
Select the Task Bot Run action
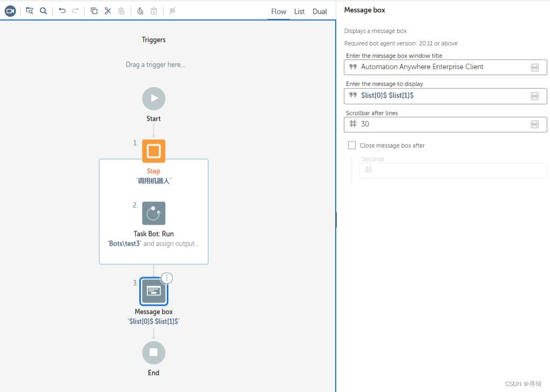point(153,213)
